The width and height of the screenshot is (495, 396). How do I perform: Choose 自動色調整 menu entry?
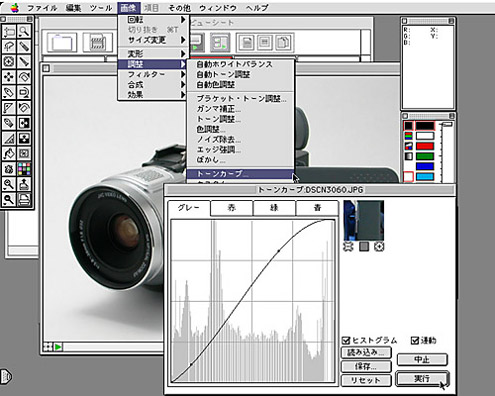(x=240, y=85)
